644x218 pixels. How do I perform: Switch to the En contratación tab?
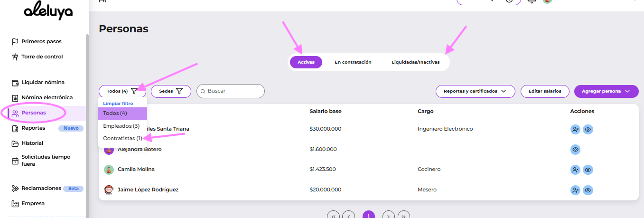[353, 62]
